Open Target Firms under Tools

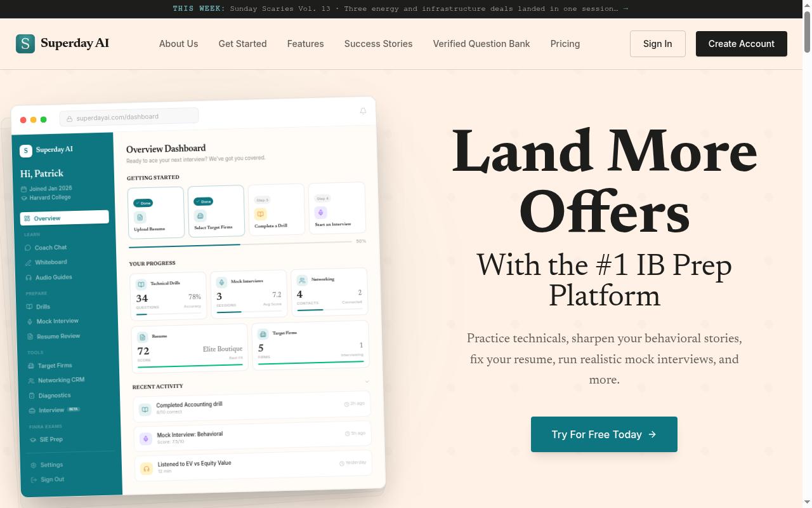[51, 366]
